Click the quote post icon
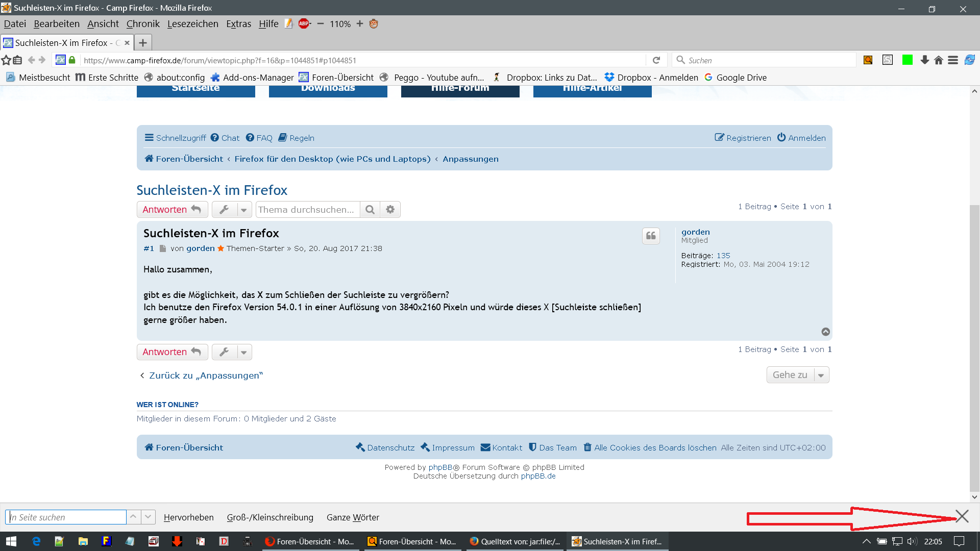This screenshot has width=980, height=551. coord(651,236)
